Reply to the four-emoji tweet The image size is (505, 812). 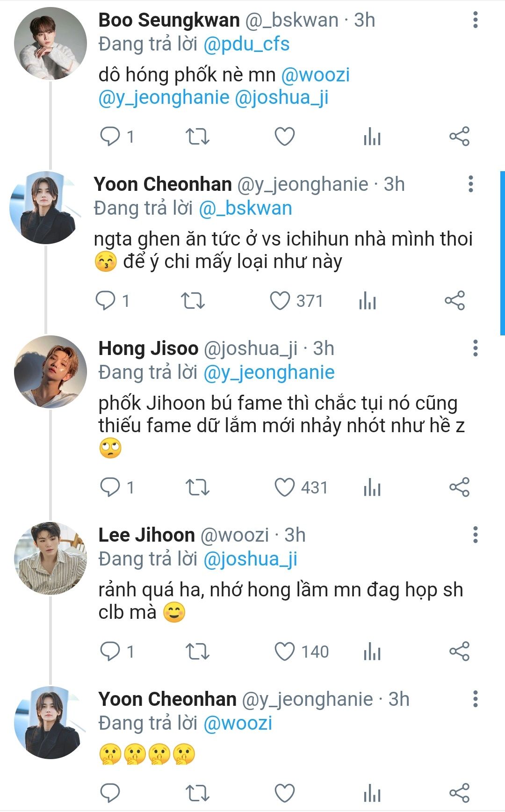click(x=110, y=793)
